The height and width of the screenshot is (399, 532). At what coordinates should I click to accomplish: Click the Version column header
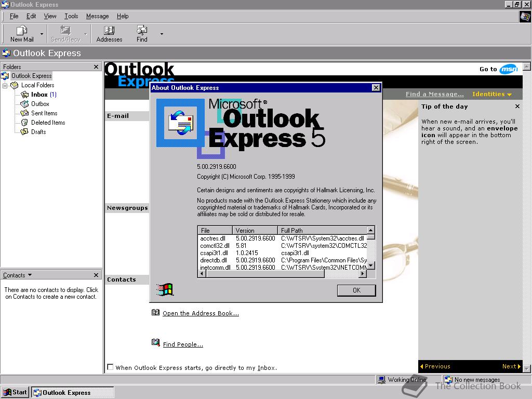click(x=255, y=230)
